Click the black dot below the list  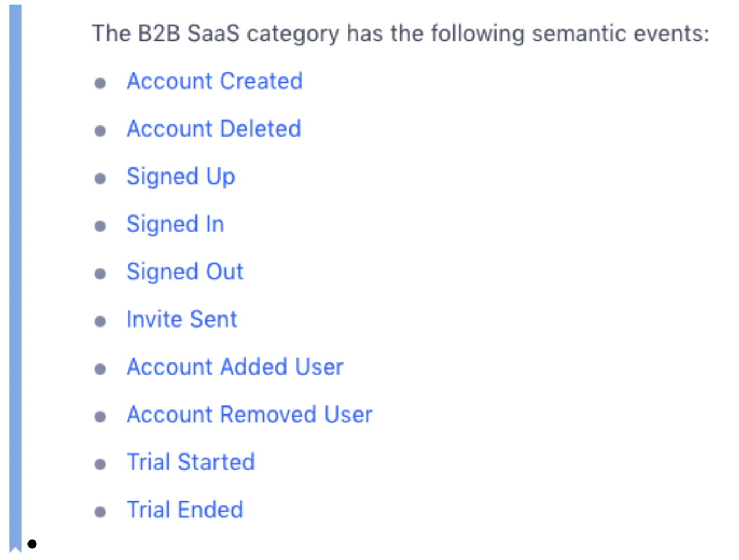coord(32,544)
